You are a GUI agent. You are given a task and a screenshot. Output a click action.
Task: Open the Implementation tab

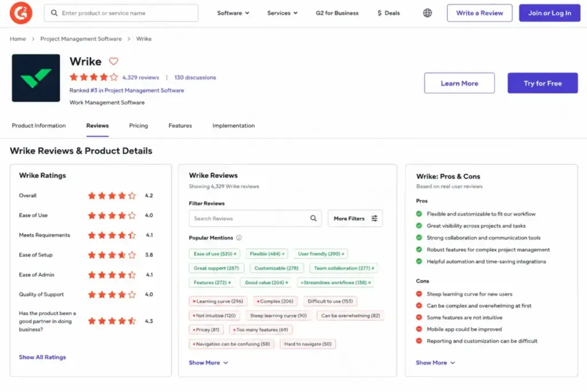pyautogui.click(x=234, y=126)
